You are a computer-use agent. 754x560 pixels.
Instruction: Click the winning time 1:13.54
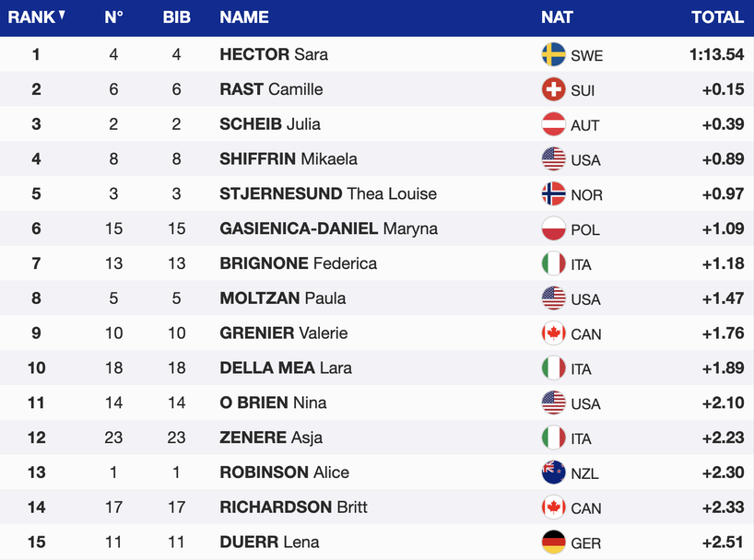[716, 54]
